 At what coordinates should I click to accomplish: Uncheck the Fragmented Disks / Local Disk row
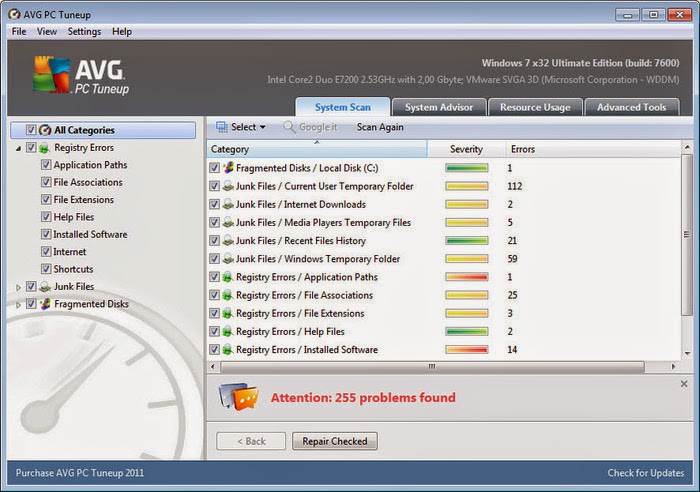[x=214, y=168]
